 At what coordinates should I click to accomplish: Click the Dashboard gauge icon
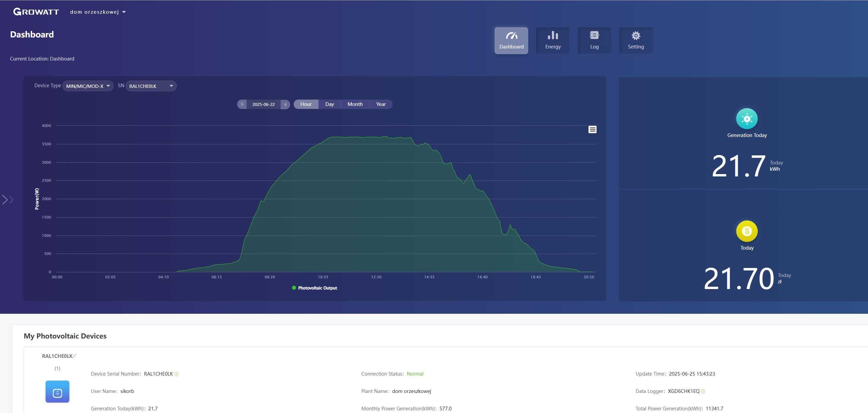click(511, 35)
